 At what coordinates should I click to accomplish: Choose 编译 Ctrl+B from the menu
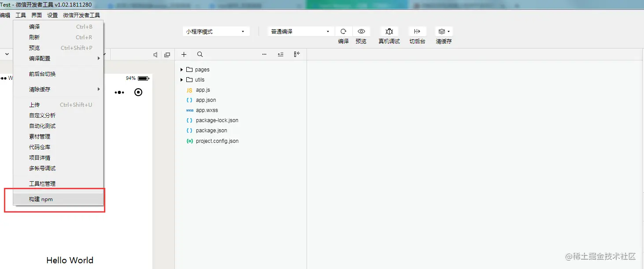(59, 26)
